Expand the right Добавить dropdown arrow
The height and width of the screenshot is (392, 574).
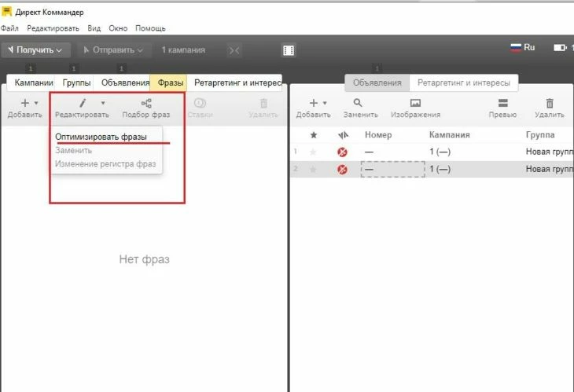pyautogui.click(x=325, y=103)
